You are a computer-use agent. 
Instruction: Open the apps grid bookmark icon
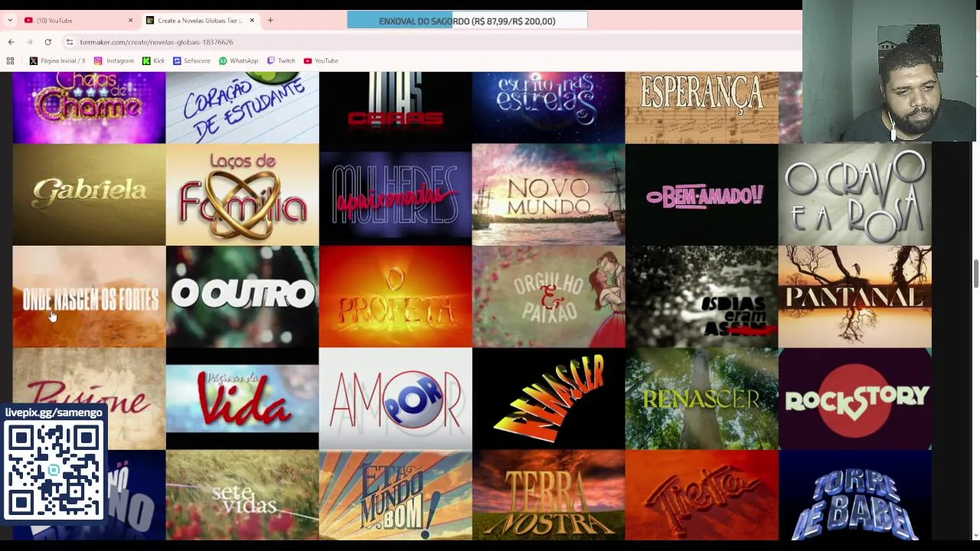[x=11, y=60]
